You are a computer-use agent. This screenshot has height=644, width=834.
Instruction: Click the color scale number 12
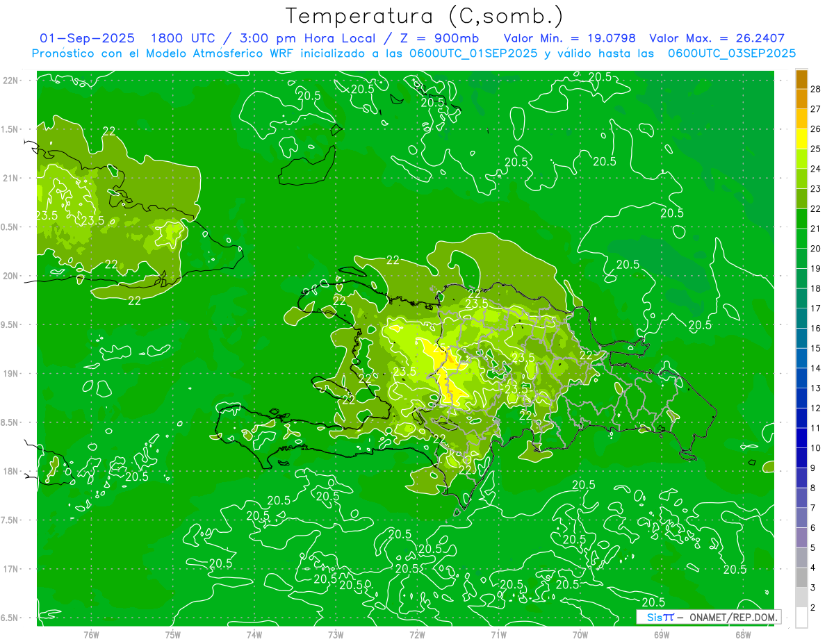tap(816, 408)
